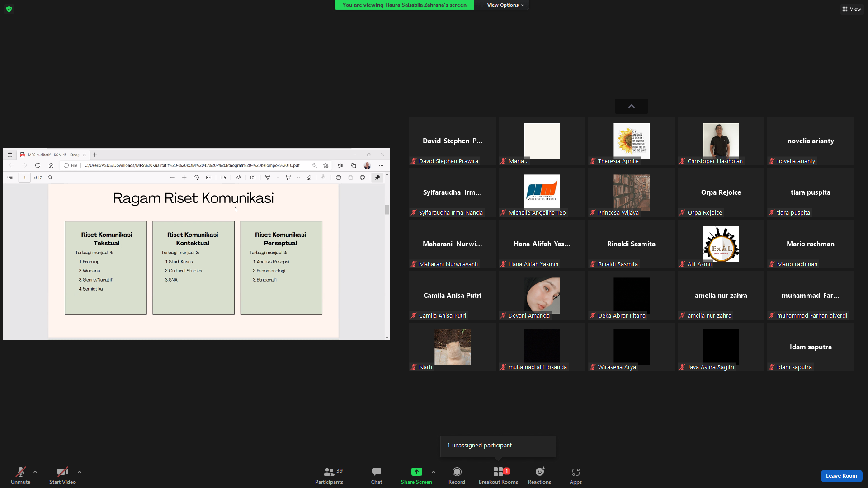
Task: Click the green Share Screen icon
Action: click(416, 472)
